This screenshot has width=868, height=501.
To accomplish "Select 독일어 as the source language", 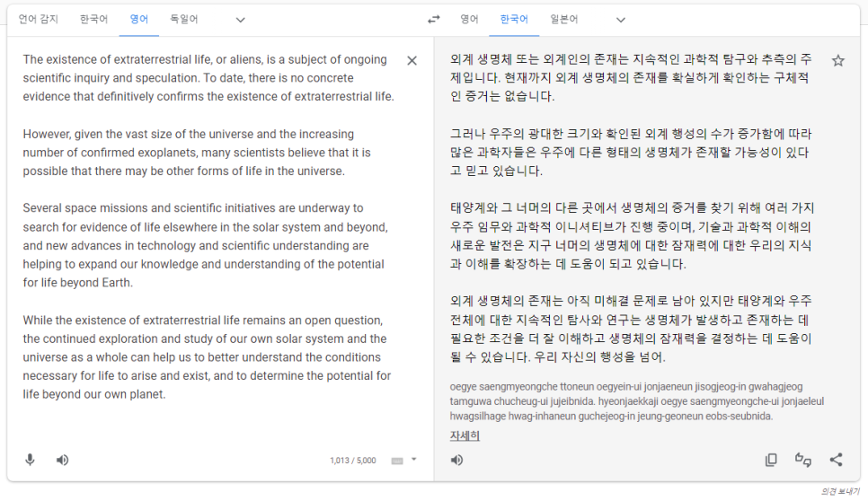I will 184,20.
